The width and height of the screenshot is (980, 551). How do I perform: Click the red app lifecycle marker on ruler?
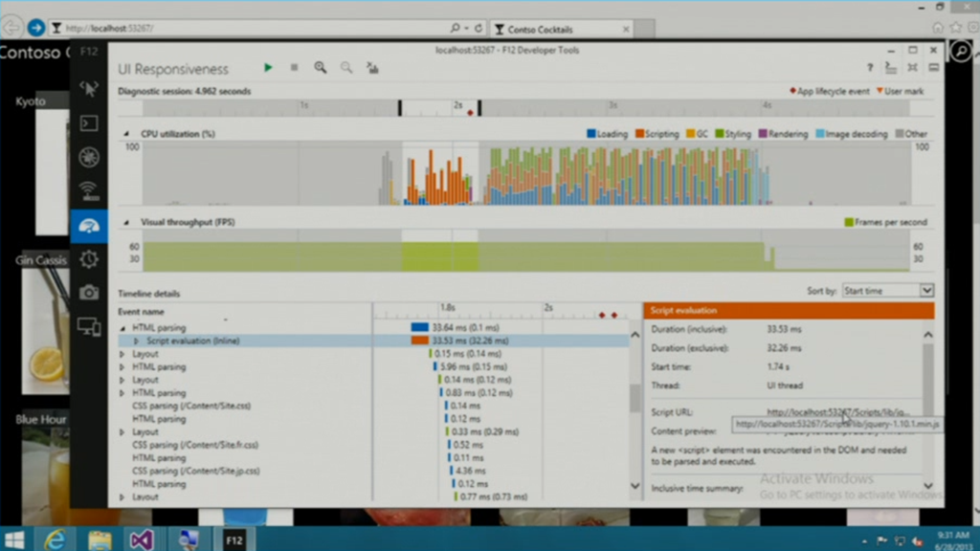(470, 113)
